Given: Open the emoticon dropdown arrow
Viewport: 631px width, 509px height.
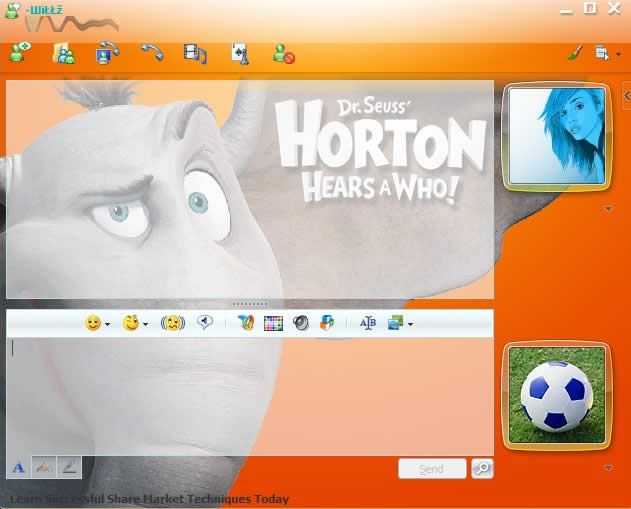Looking at the screenshot, I should click(x=107, y=324).
